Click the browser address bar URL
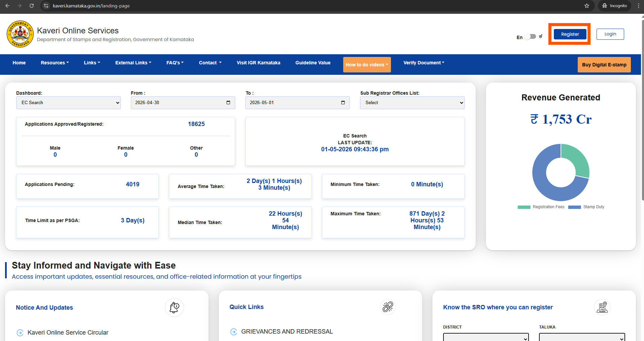The height and width of the screenshot is (341, 644). pos(91,6)
